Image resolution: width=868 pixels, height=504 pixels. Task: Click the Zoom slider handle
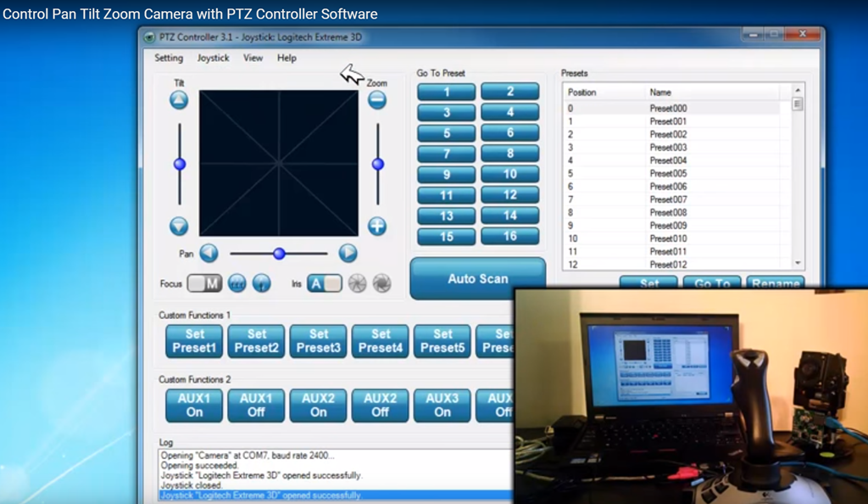[378, 164]
